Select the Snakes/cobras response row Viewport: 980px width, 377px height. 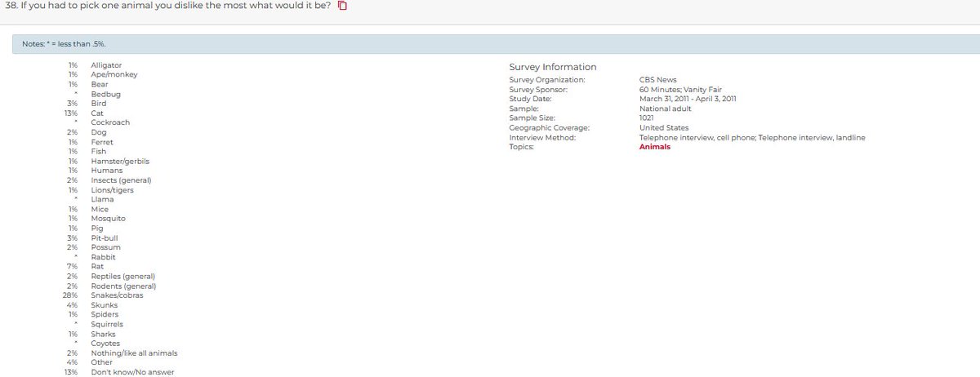102,295
